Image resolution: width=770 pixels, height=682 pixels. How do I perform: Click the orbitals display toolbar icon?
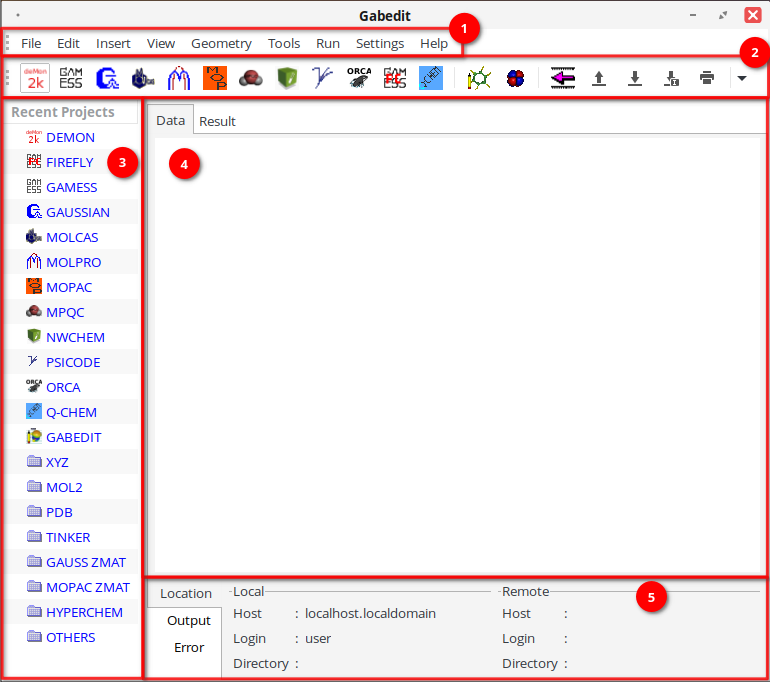point(516,78)
